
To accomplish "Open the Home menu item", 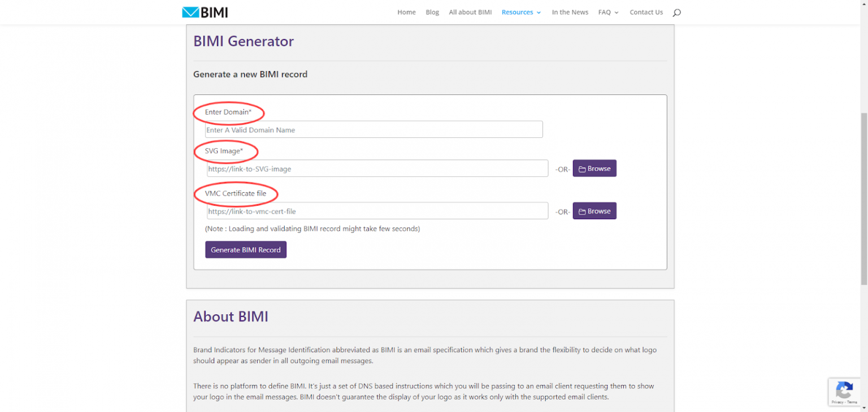I will click(x=406, y=12).
